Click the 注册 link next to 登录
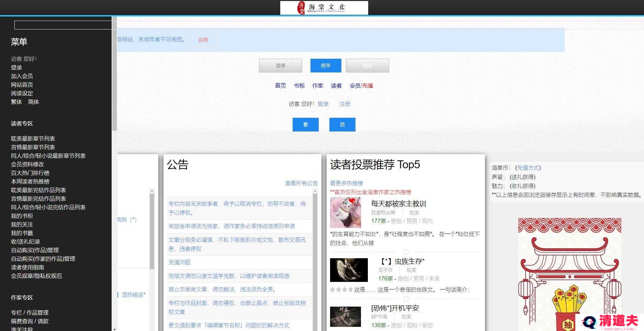 coord(344,104)
